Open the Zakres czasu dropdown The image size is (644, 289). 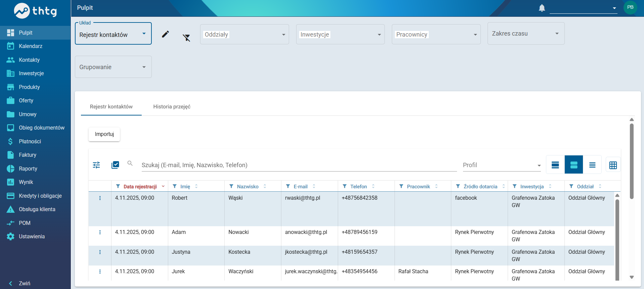(526, 33)
